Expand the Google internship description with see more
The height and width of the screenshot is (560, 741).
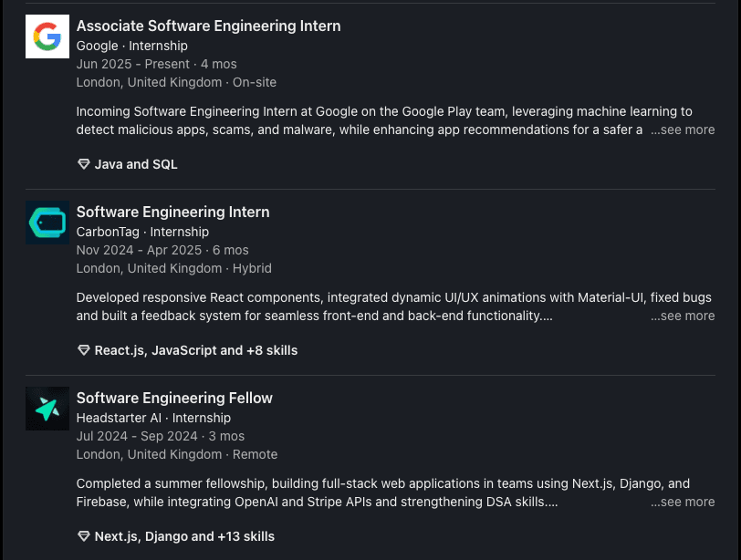(683, 130)
